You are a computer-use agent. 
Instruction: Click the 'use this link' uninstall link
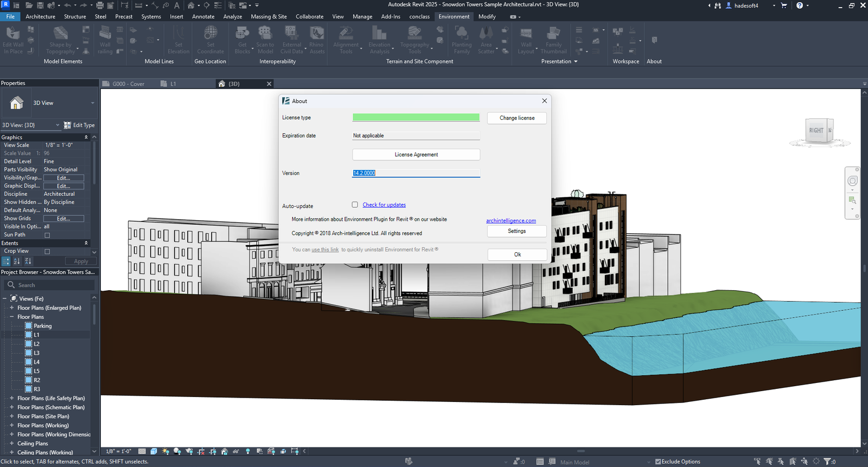(325, 250)
